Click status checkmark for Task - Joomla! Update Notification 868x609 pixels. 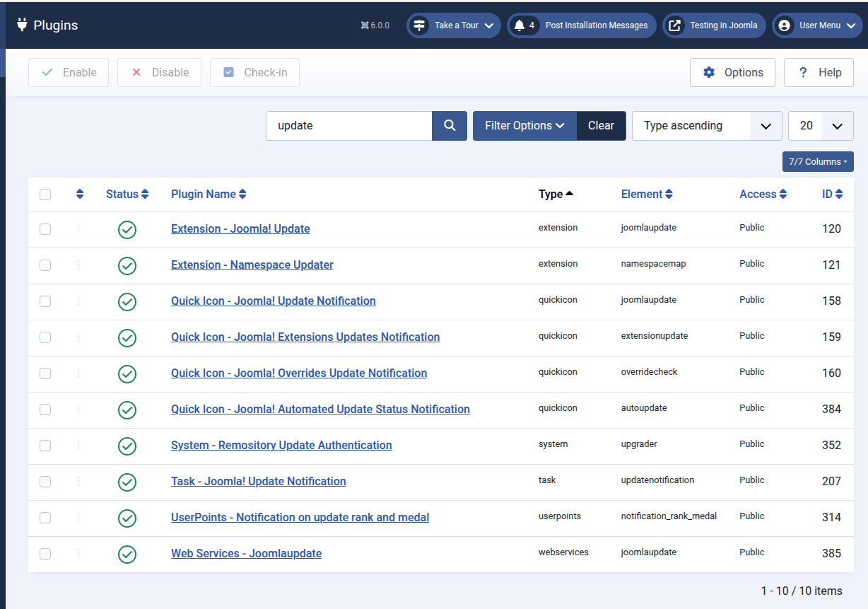[127, 482]
